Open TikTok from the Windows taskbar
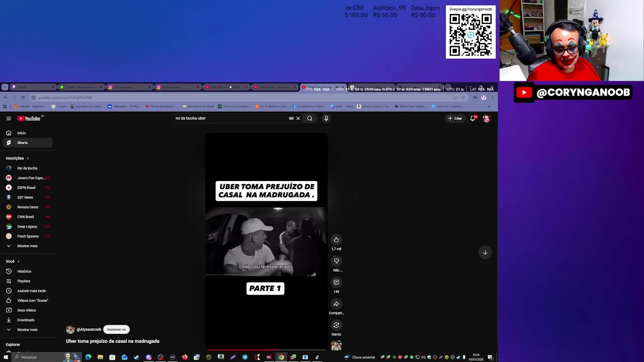644x362 pixels. pyautogui.click(x=317, y=357)
